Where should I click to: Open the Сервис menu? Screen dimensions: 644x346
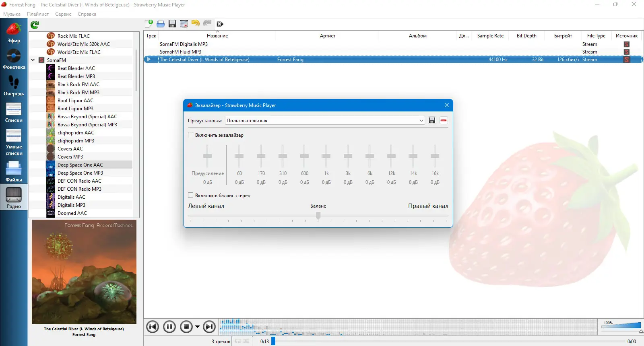pyautogui.click(x=63, y=14)
